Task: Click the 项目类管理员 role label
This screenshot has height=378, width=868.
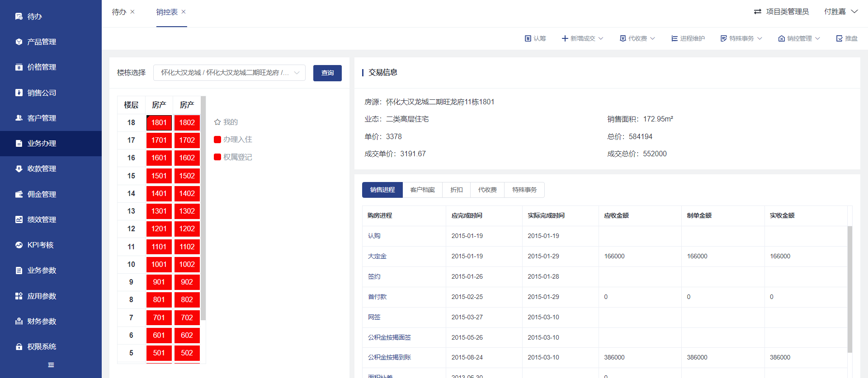Action: point(787,12)
